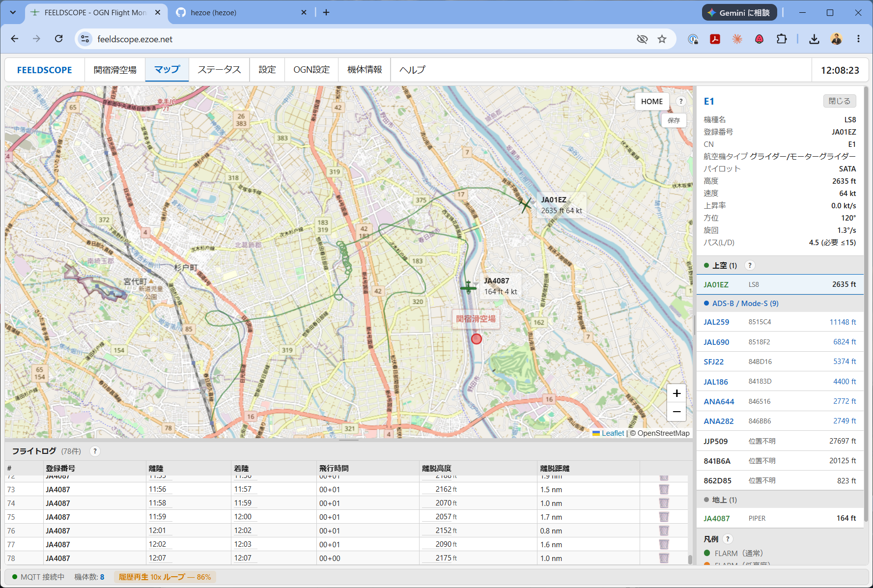Open the browser extensions puzzle icon
The height and width of the screenshot is (588, 873).
(x=782, y=39)
